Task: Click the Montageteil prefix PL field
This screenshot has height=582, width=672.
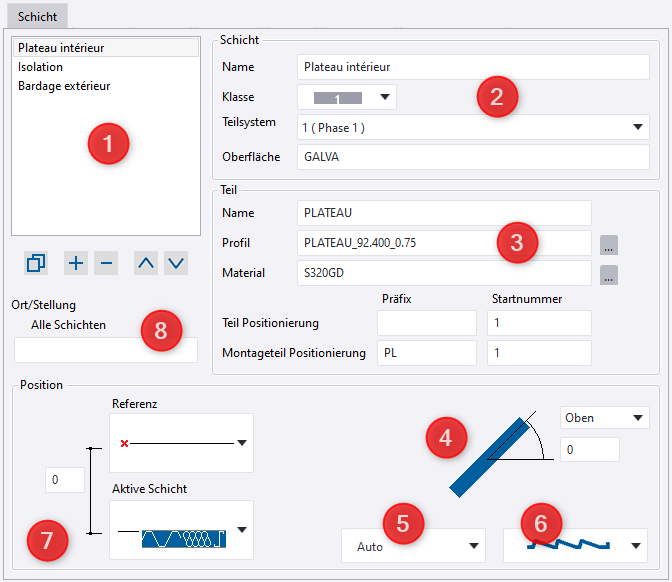Action: click(427, 353)
